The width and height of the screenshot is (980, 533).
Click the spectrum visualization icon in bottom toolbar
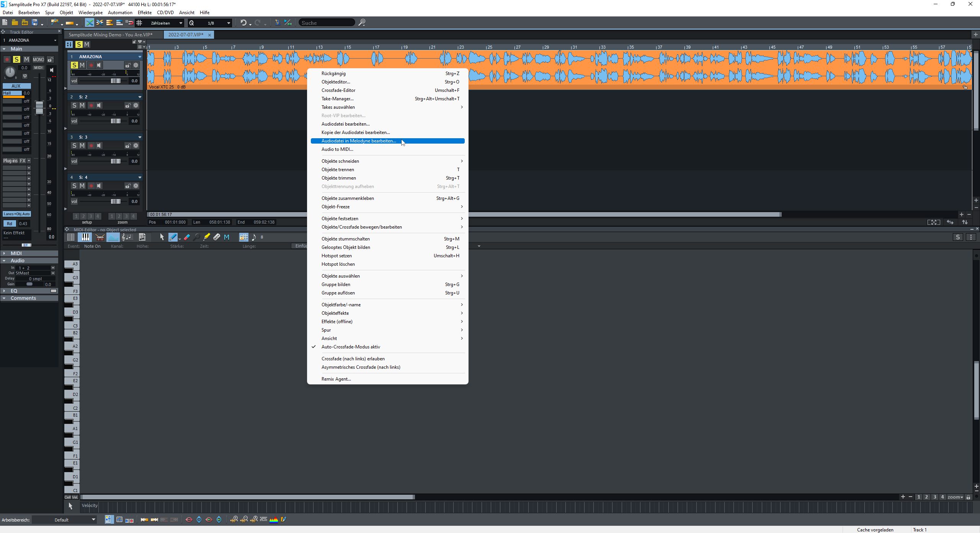[274, 520]
